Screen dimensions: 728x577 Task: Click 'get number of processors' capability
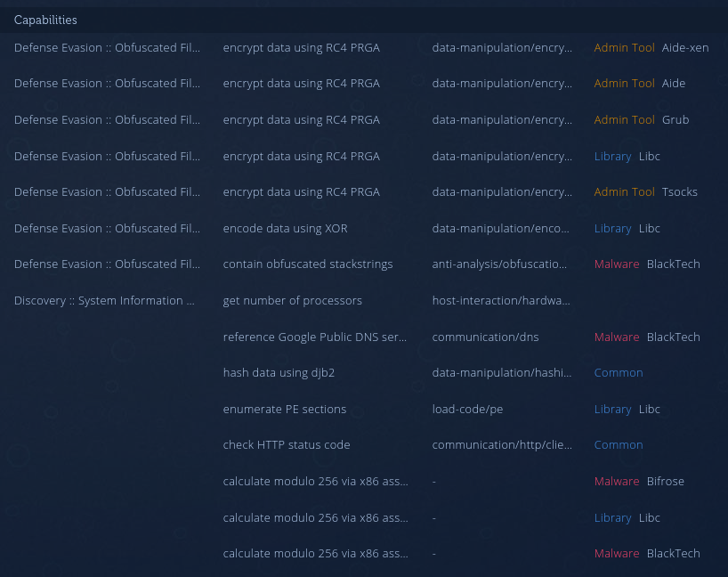[292, 300]
